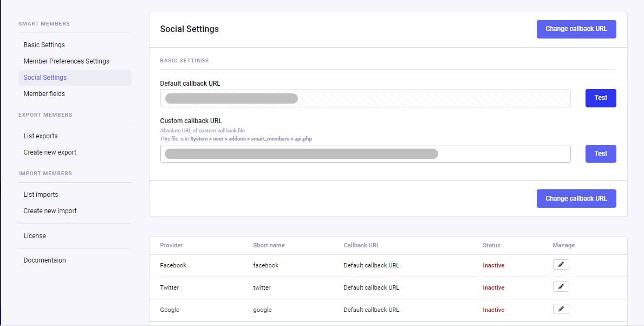Click the Status column header
Viewport: 644px width, 326px height.
pyautogui.click(x=491, y=245)
